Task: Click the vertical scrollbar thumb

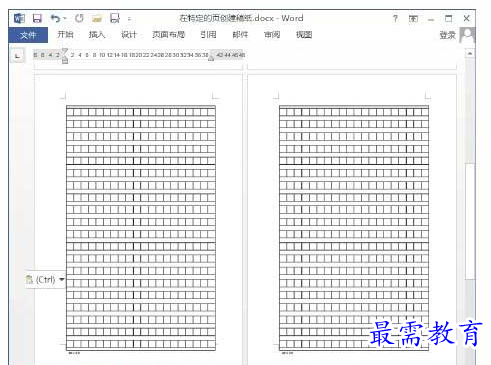Action: (x=470, y=221)
